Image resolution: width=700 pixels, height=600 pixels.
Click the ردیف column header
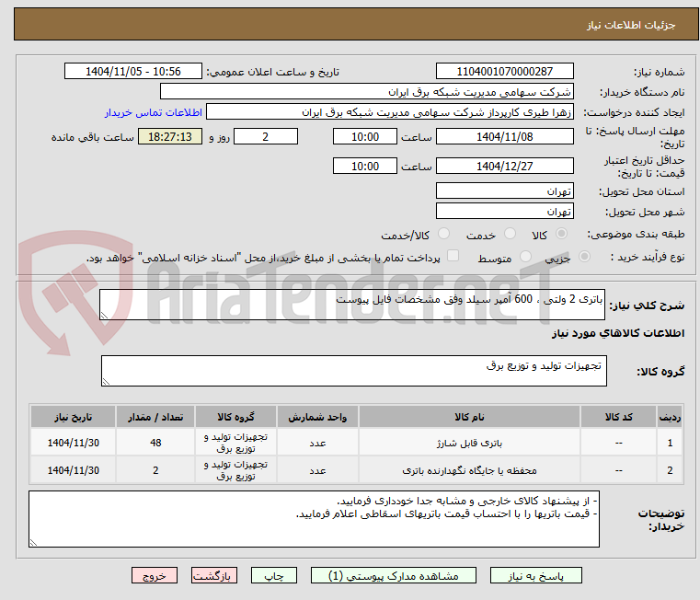(x=670, y=417)
